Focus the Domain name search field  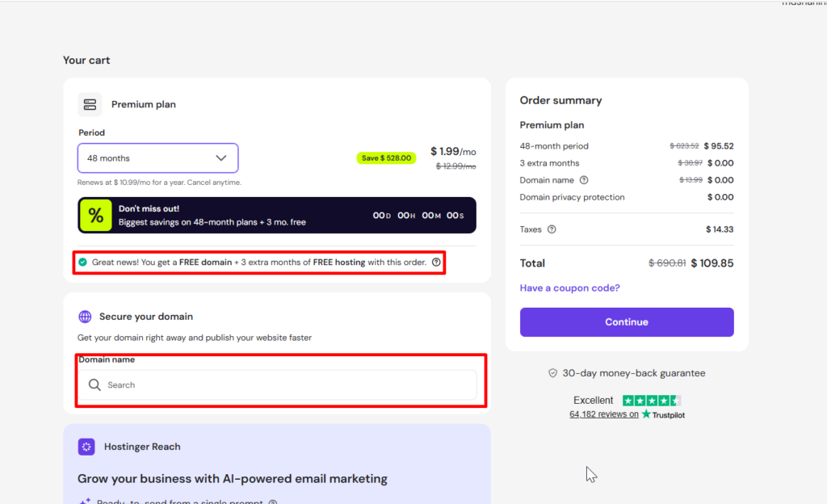(283, 385)
